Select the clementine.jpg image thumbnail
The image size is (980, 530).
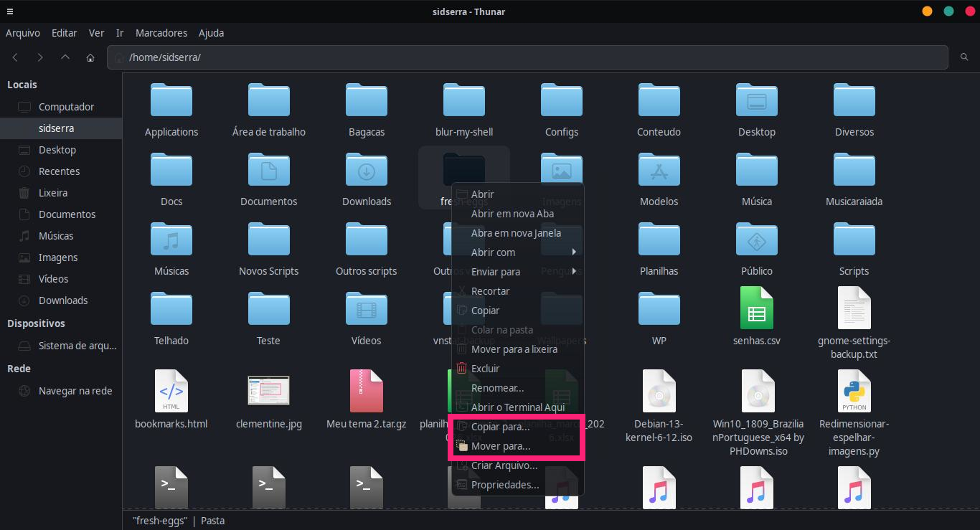coord(268,391)
